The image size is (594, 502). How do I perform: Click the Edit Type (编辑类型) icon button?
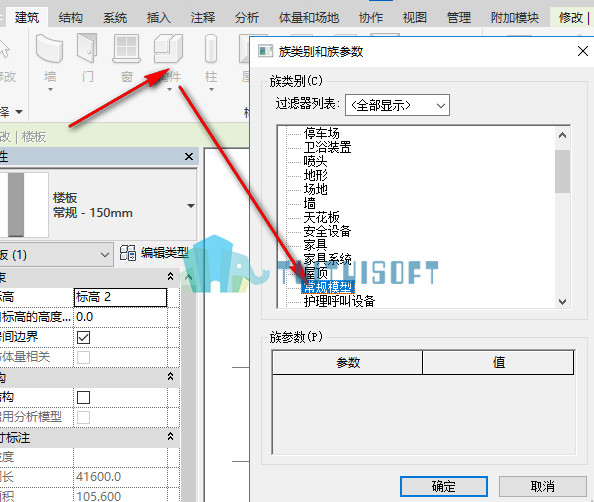pyautogui.click(x=128, y=253)
